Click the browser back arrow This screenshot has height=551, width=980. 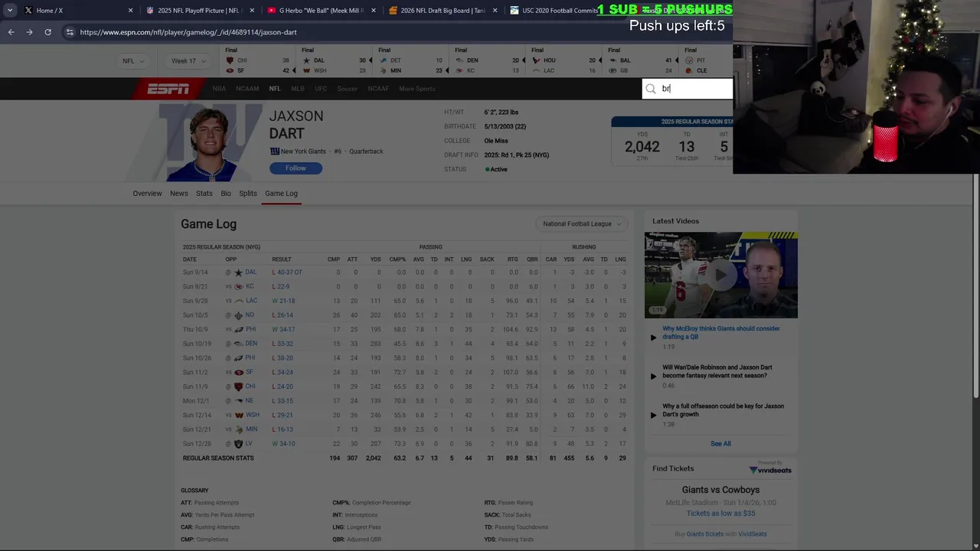11,32
